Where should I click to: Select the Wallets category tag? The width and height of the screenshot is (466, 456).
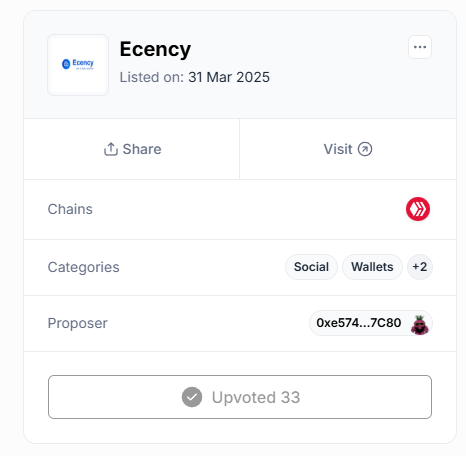pos(372,267)
